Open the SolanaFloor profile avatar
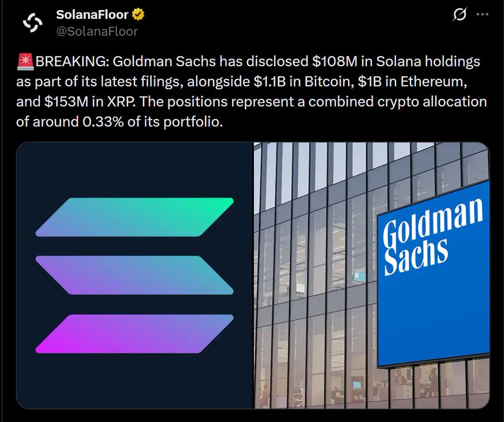Image resolution: width=504 pixels, height=422 pixels. click(x=31, y=23)
